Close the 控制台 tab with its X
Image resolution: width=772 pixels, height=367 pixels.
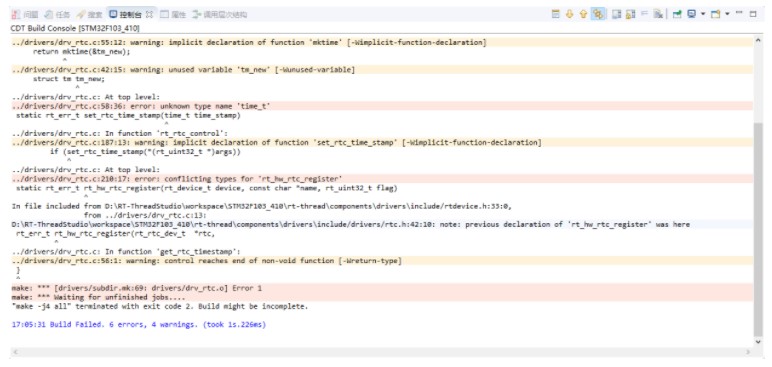pyautogui.click(x=150, y=14)
